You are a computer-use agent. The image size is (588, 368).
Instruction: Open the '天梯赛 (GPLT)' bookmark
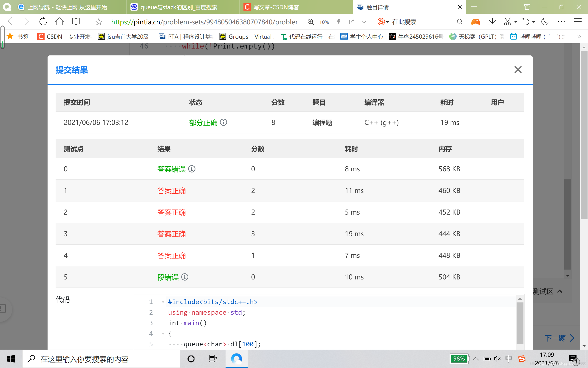477,37
